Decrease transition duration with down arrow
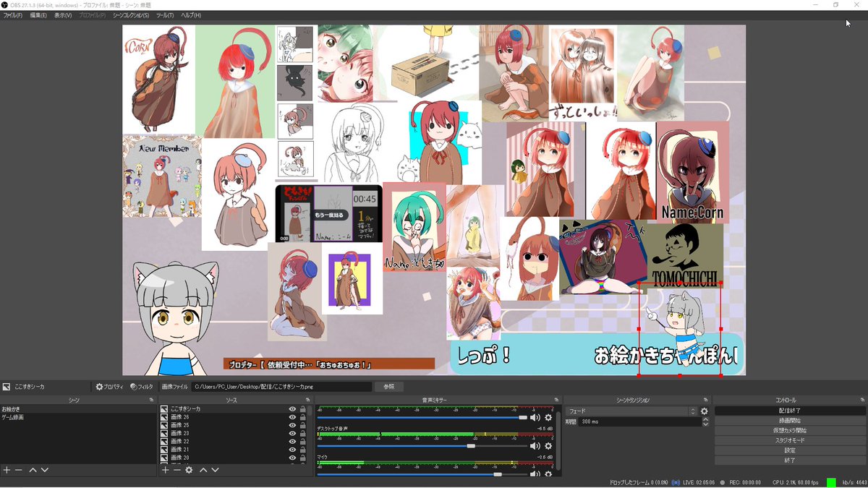Image resolution: width=868 pixels, height=488 pixels. (x=706, y=424)
